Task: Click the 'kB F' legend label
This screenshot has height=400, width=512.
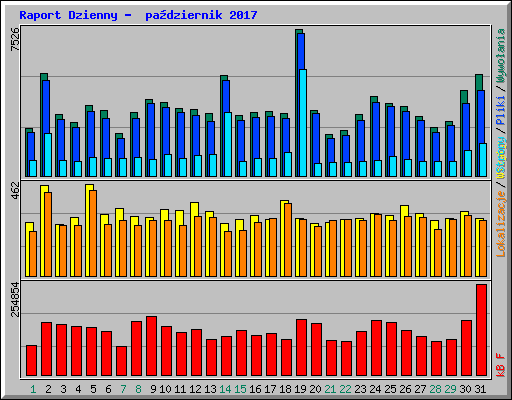Action: pos(501,365)
